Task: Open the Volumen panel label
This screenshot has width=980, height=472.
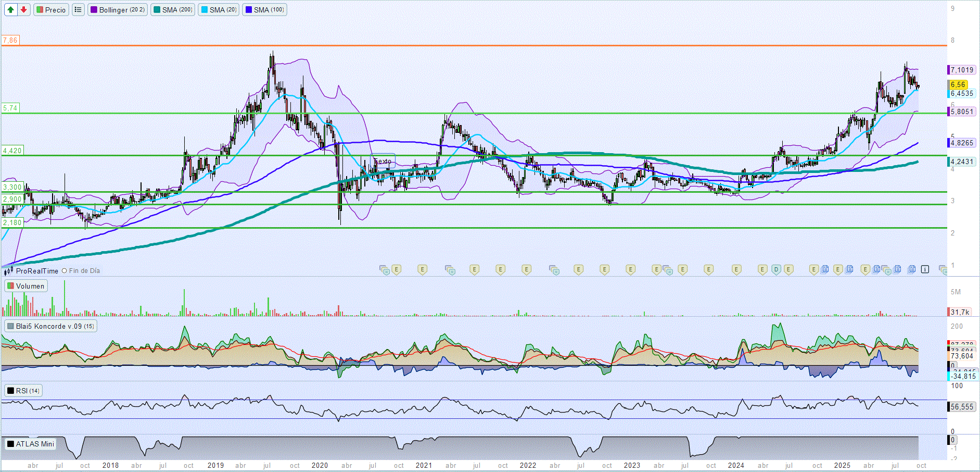Action: pyautogui.click(x=26, y=286)
